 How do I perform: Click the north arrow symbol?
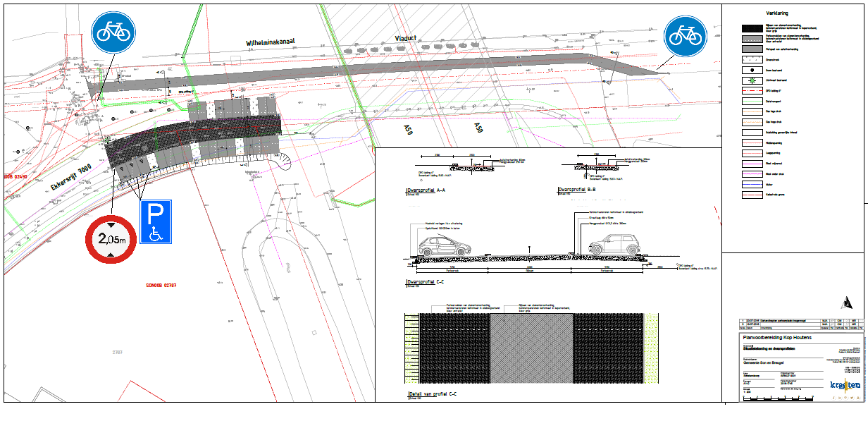pyautogui.click(x=844, y=303)
